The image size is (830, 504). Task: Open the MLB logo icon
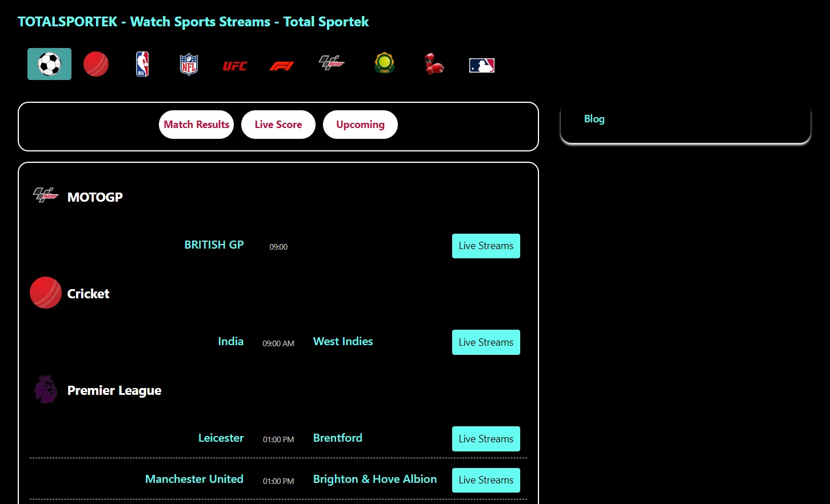pos(482,65)
